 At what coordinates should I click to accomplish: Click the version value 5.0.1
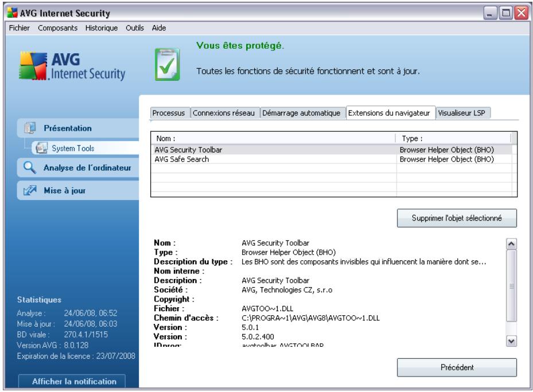click(250, 327)
